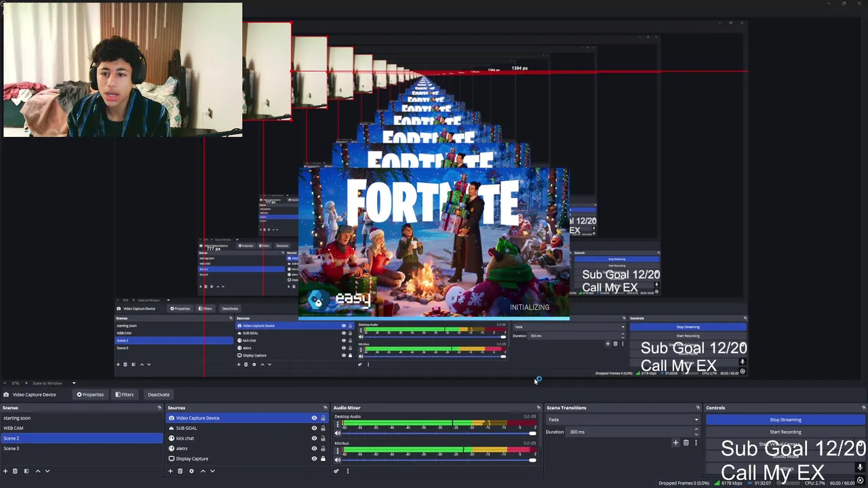
Task: Hide the Display Capture source
Action: [x=314, y=459]
